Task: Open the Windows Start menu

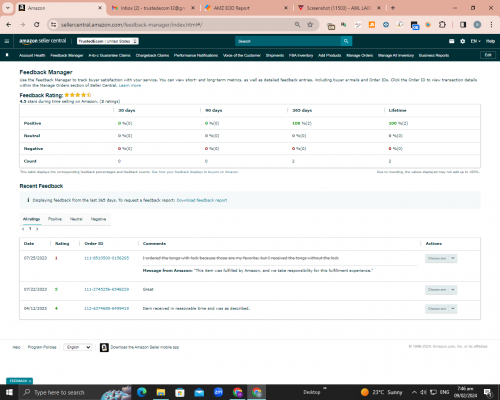Action: pyautogui.click(x=9, y=392)
